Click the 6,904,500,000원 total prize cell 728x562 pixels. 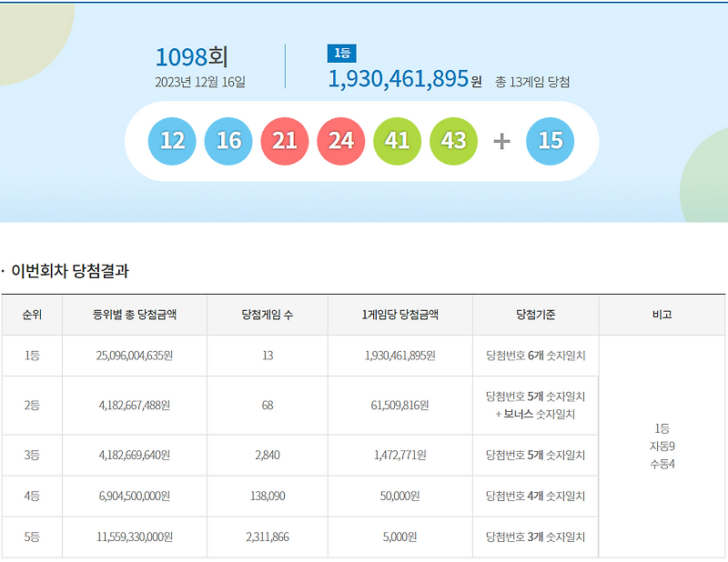click(135, 497)
